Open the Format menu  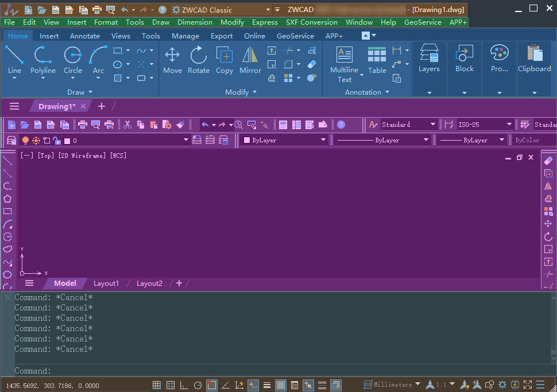pyautogui.click(x=106, y=22)
